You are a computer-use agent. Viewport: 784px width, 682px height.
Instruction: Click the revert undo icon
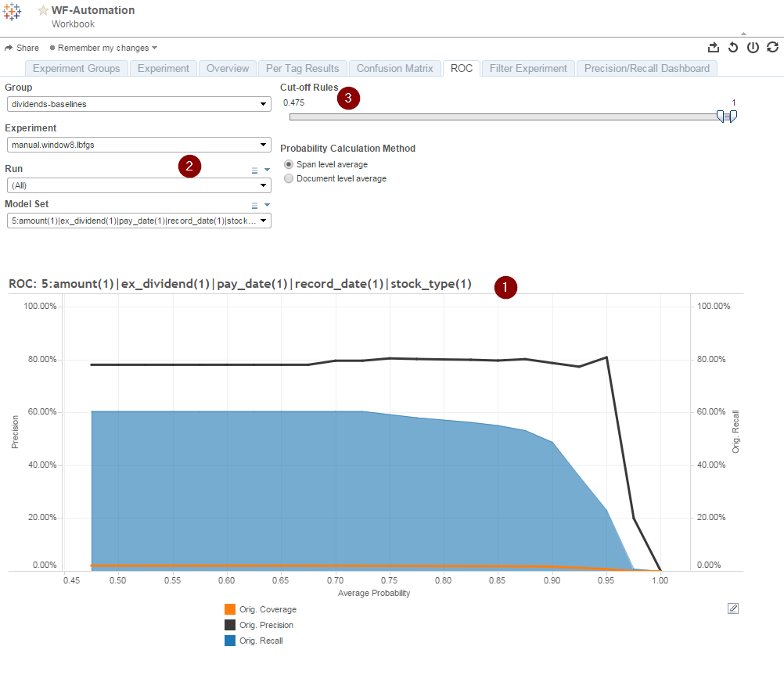(x=733, y=47)
